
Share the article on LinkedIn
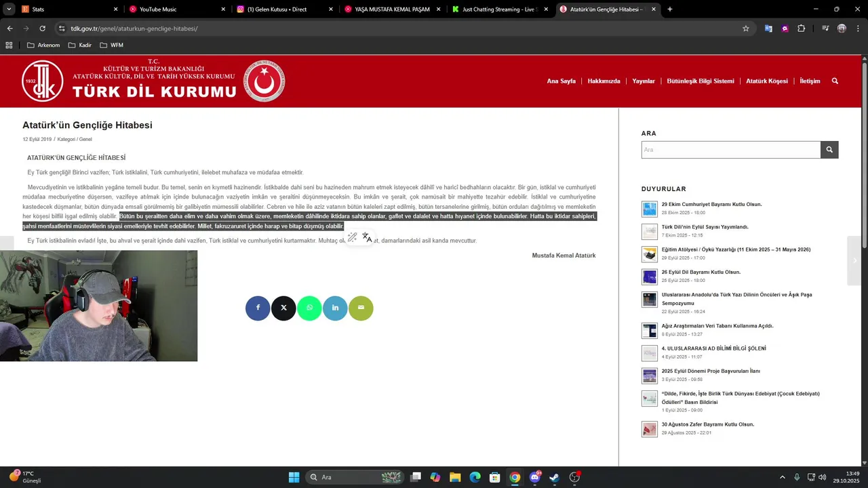335,308
